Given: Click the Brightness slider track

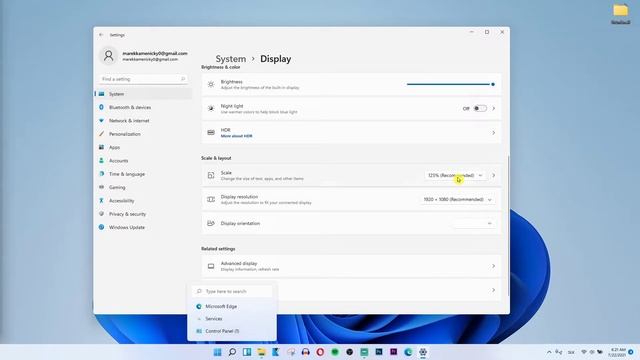Looking at the screenshot, I should pos(451,84).
